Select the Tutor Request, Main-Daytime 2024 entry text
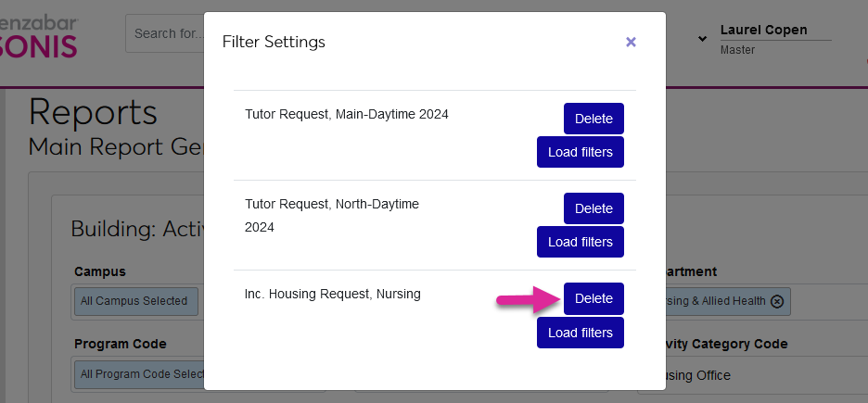The width and height of the screenshot is (868, 403). pos(346,114)
